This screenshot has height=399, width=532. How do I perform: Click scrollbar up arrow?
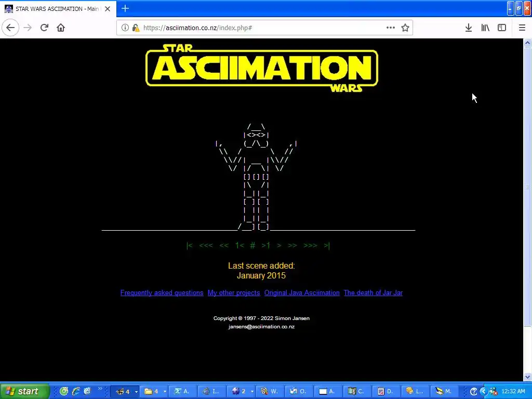[528, 43]
